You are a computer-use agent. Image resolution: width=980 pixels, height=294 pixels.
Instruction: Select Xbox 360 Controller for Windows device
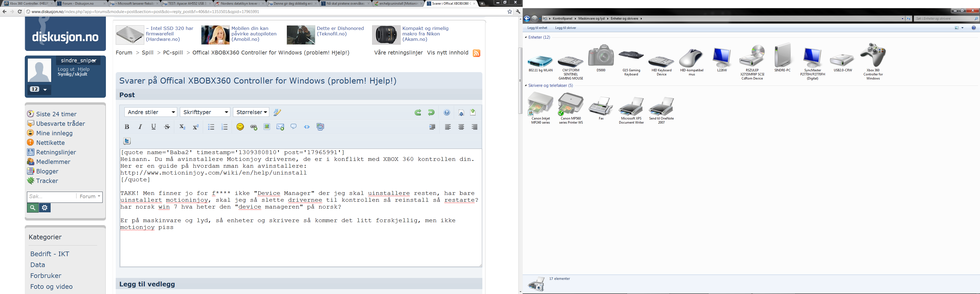click(x=873, y=61)
